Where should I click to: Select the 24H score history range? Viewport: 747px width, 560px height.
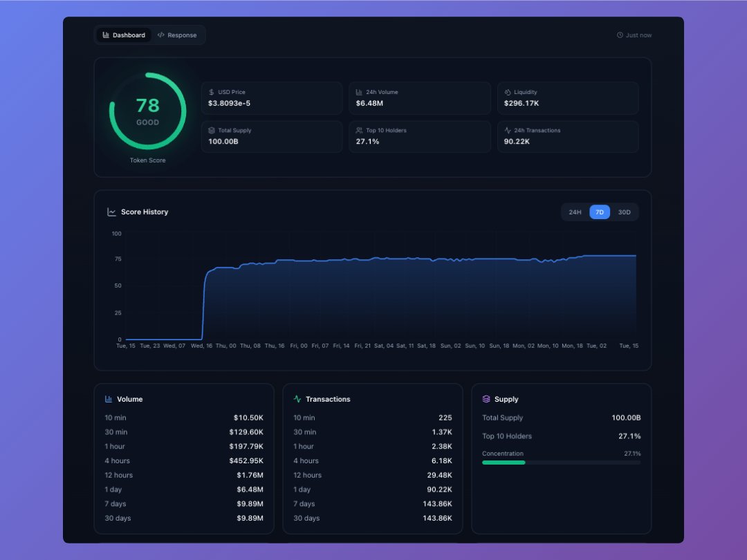coord(575,212)
